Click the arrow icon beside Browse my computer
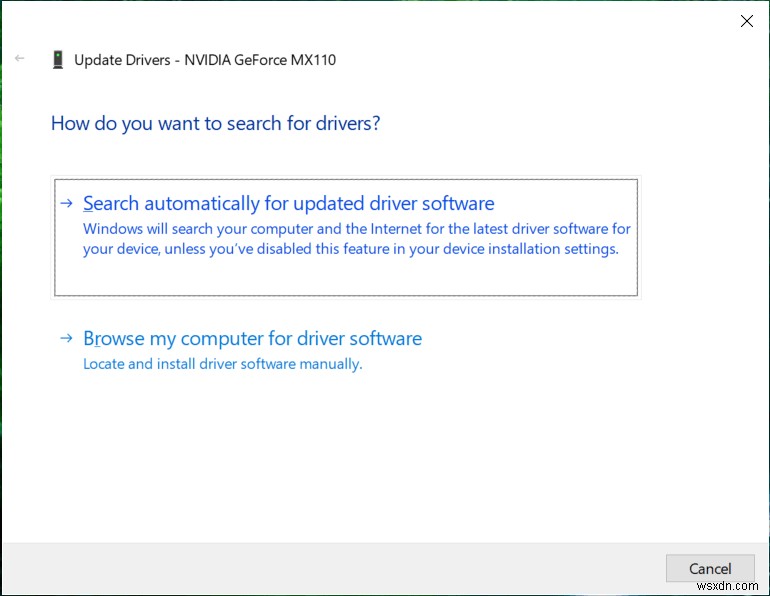 coord(66,338)
